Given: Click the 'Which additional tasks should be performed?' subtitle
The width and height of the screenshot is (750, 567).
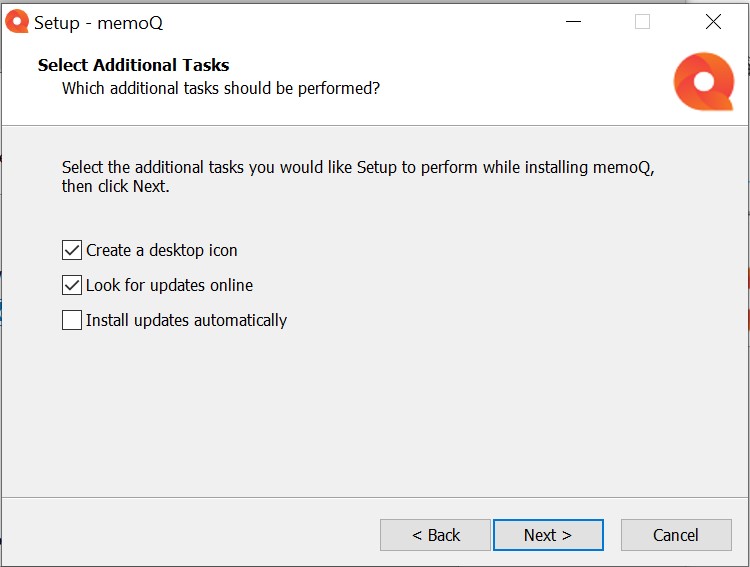Looking at the screenshot, I should (221, 89).
